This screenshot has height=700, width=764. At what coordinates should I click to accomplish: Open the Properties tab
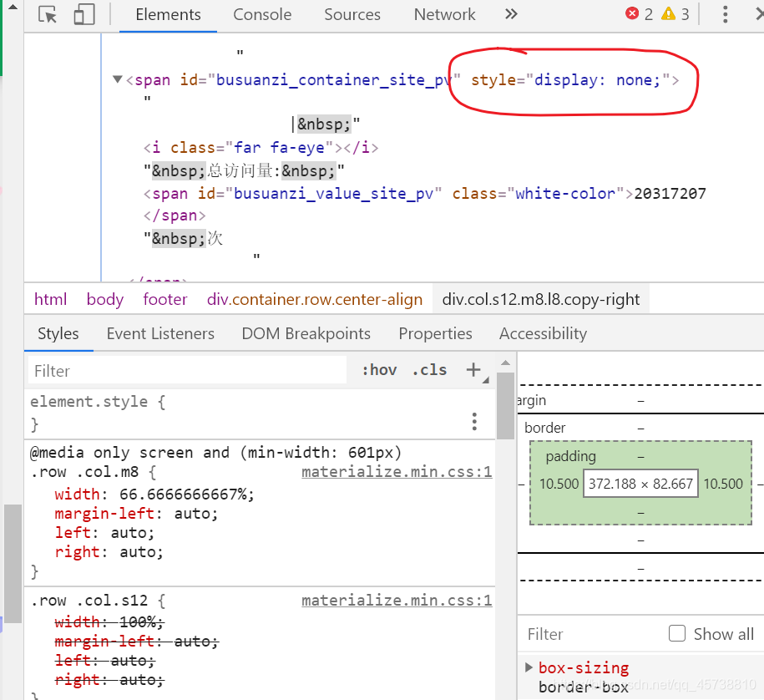(x=435, y=334)
